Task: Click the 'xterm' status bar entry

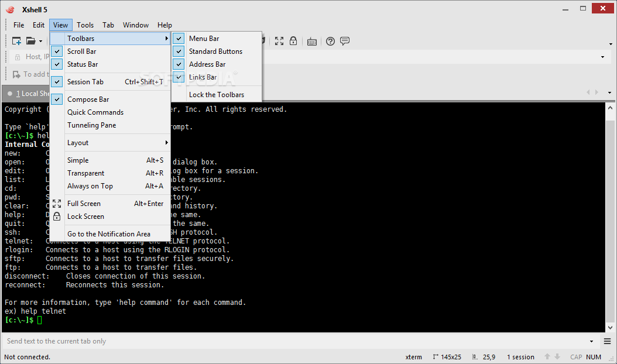Action: click(x=413, y=357)
